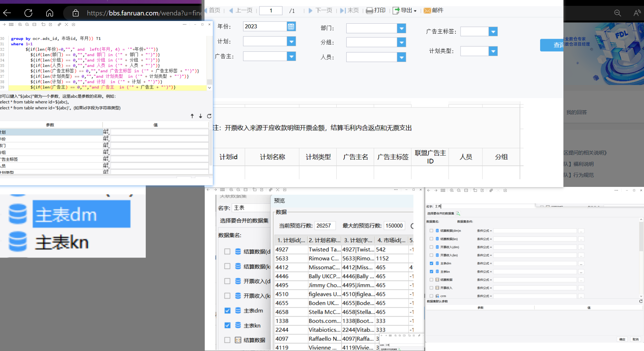
Task: Click the 邮件 mail button
Action: [x=433, y=10]
